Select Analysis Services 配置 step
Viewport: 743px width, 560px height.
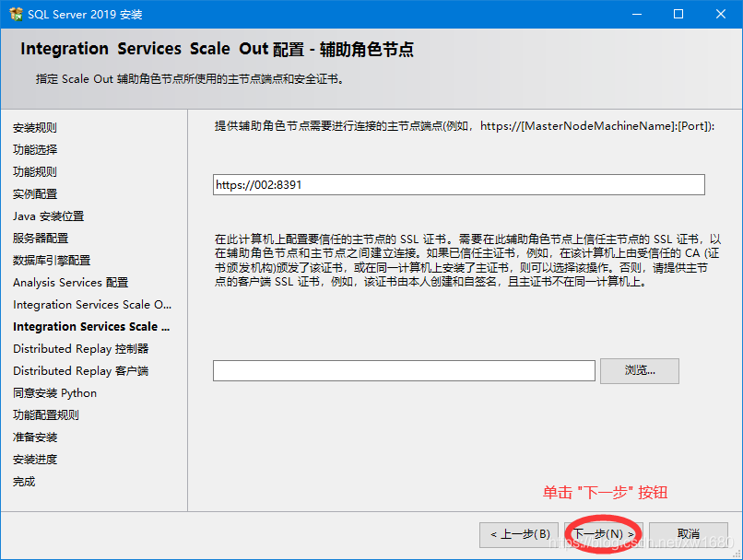point(70,283)
